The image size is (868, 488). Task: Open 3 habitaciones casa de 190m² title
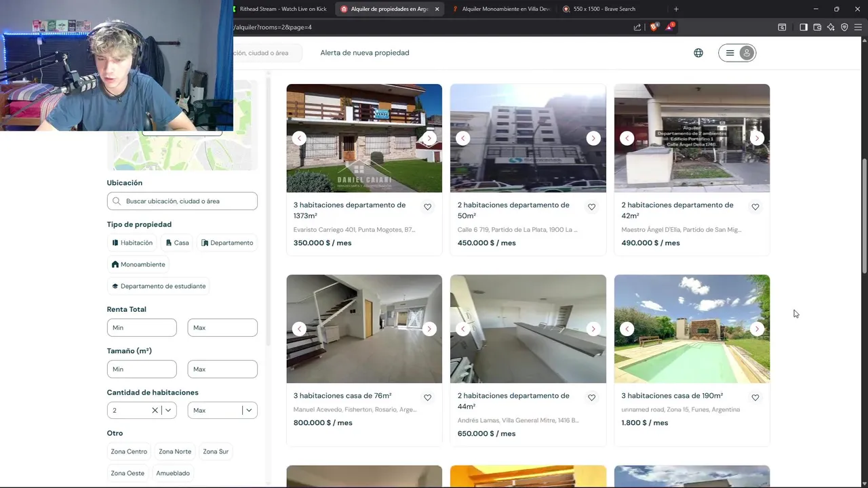point(672,396)
